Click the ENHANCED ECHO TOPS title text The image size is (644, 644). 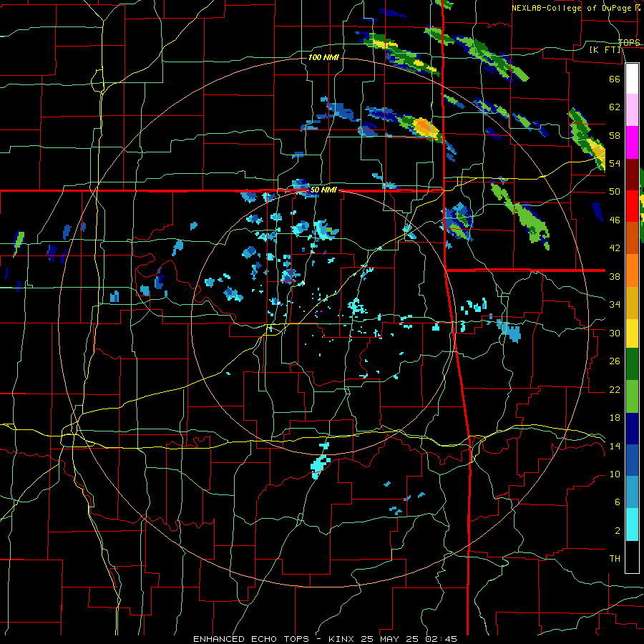click(251, 639)
